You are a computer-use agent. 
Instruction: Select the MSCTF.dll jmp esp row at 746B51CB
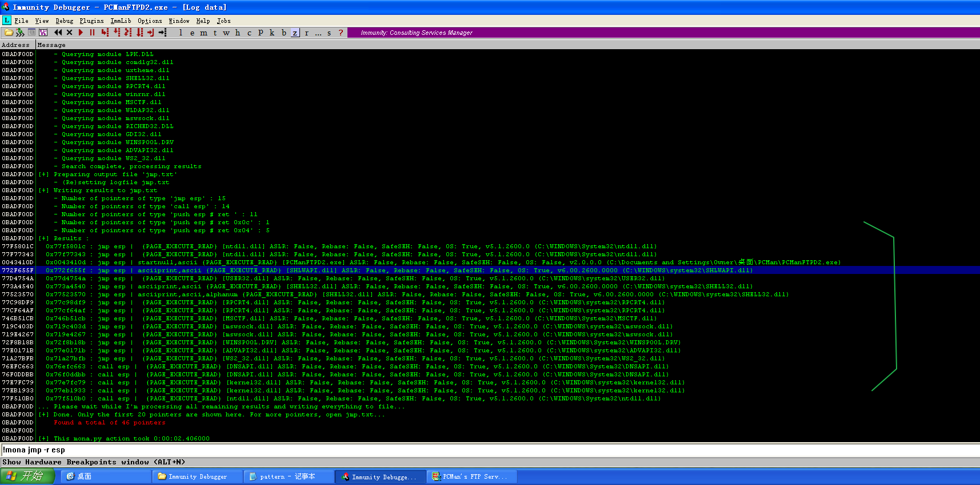click(490, 319)
